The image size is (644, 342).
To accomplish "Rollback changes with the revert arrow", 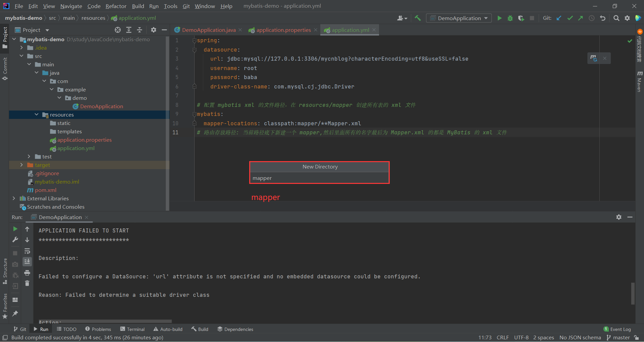I will 603,18.
